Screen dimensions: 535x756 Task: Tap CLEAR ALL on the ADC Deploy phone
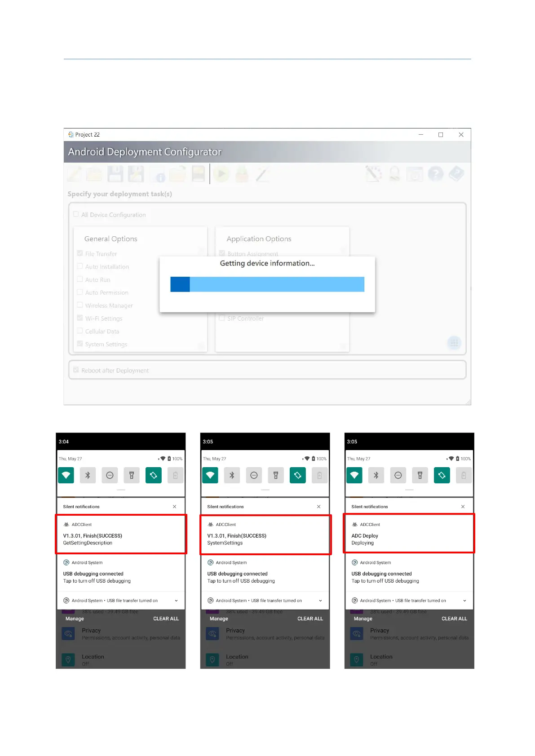(455, 619)
